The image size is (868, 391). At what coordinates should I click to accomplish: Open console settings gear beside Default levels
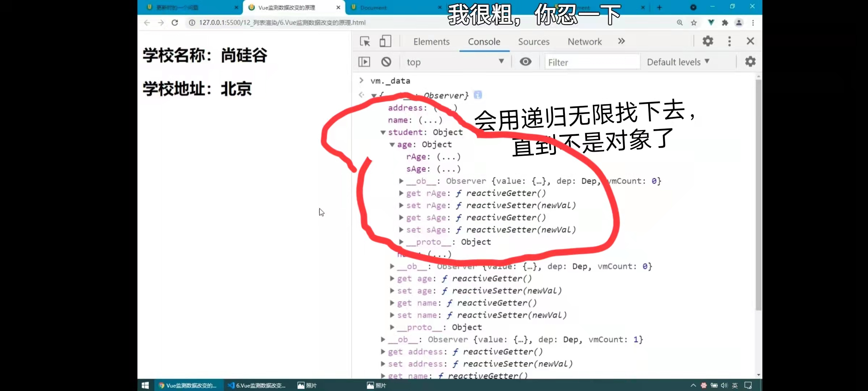750,62
